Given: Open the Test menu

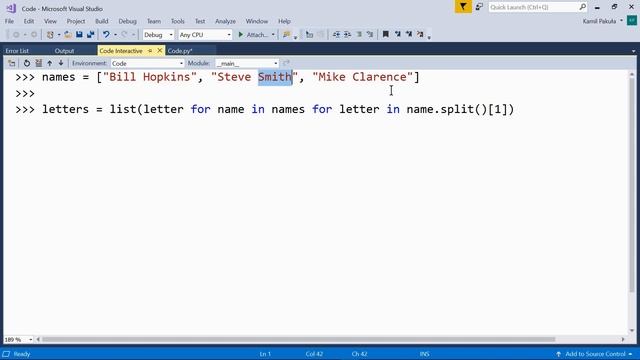Looking at the screenshot, I should 200,21.
